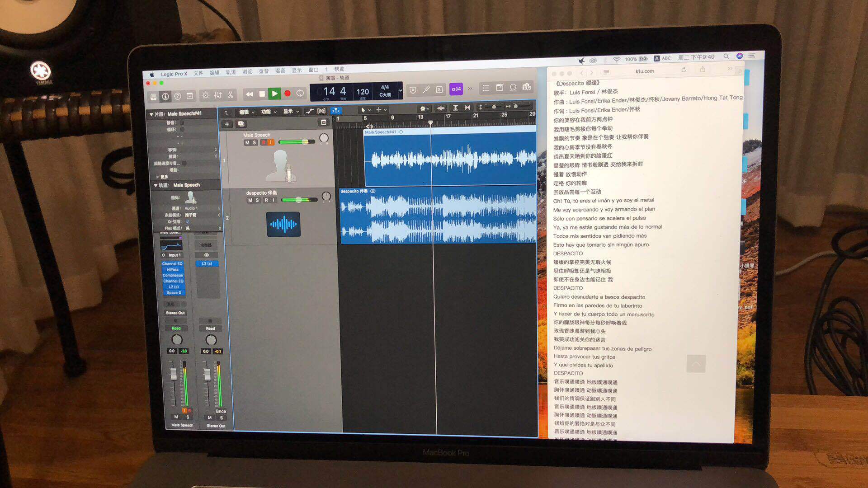Toggle the Inspector info button
868x488 pixels.
click(x=165, y=96)
